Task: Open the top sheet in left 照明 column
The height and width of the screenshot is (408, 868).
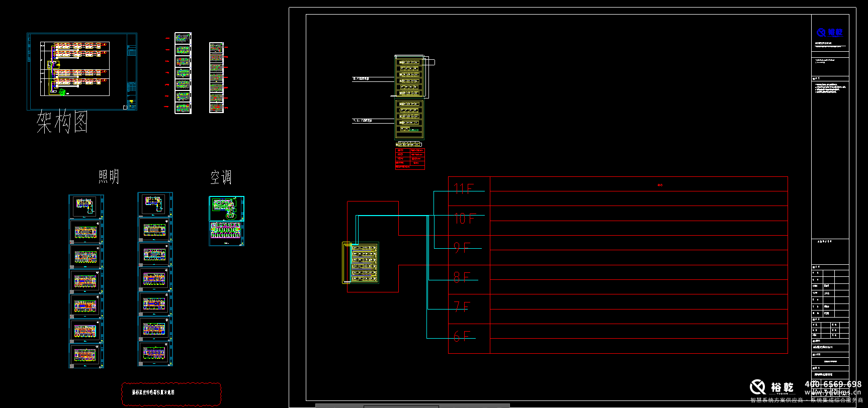Action: pyautogui.click(x=86, y=207)
